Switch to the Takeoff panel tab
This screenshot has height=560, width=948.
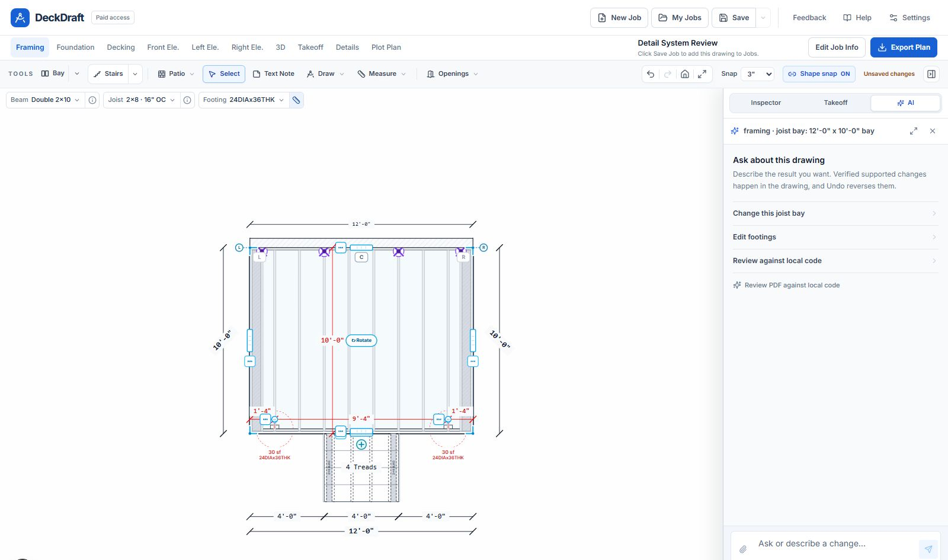(835, 103)
